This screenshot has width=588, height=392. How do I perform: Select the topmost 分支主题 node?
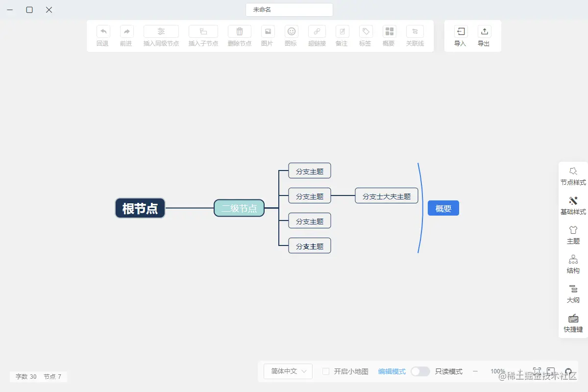tap(310, 171)
